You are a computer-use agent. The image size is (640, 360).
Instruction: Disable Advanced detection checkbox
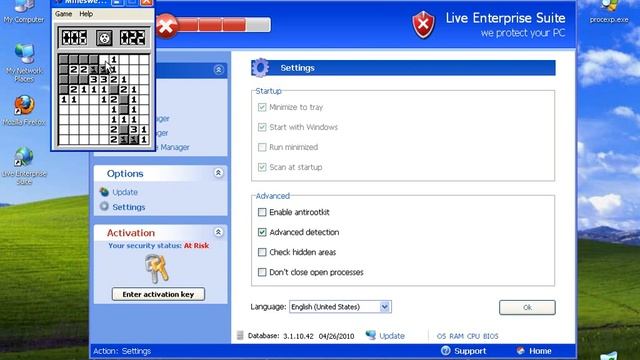(x=262, y=232)
